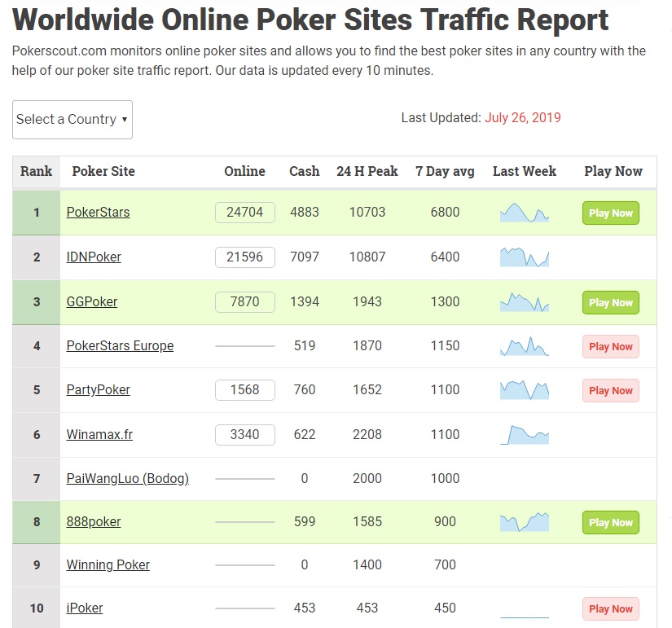This screenshot has height=628, width=672.
Task: Open the GGPoker site link
Action: pyautogui.click(x=92, y=302)
